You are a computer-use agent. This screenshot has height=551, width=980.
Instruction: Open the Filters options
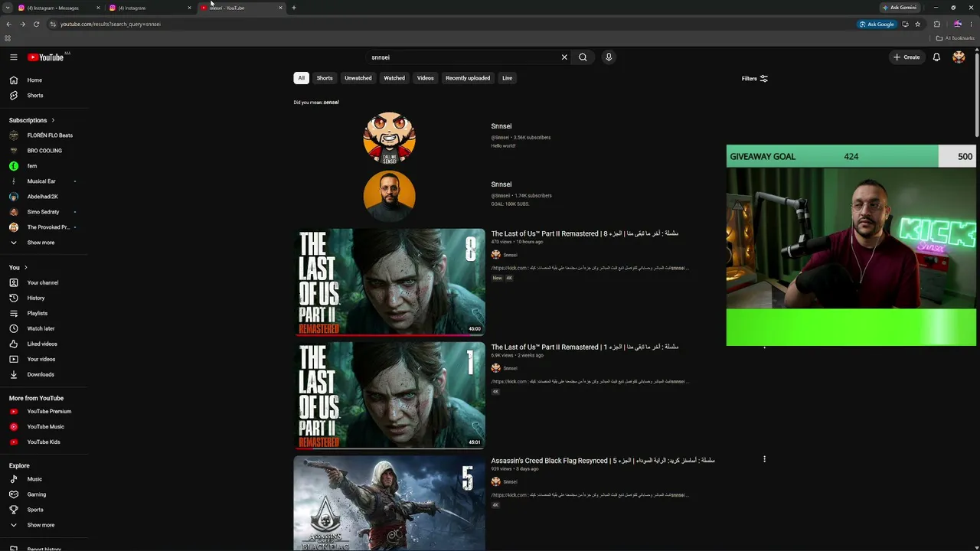[x=754, y=78]
